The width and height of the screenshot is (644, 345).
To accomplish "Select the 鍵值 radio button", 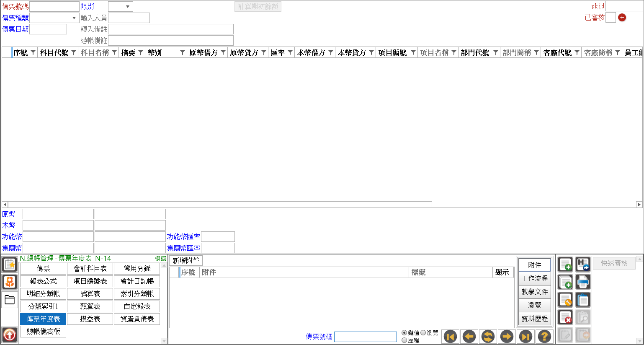I will coord(404,333).
